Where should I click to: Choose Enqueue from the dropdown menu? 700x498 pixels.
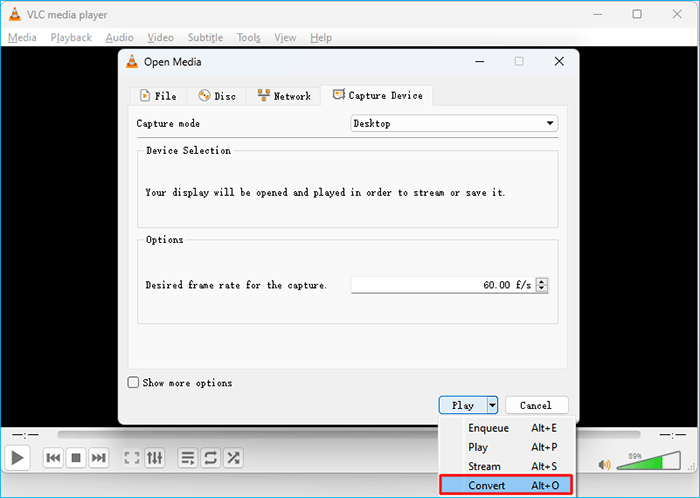506,428
